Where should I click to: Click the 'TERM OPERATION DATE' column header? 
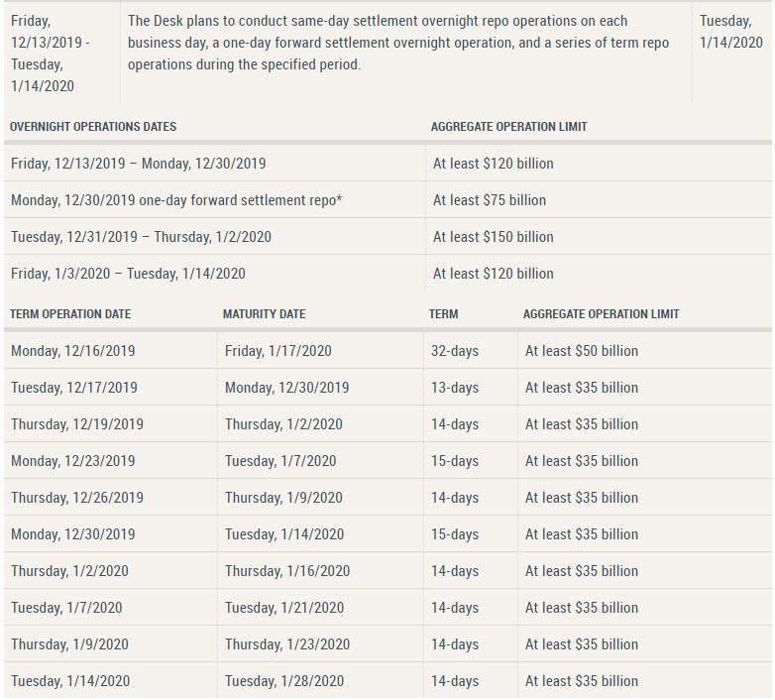(70, 314)
